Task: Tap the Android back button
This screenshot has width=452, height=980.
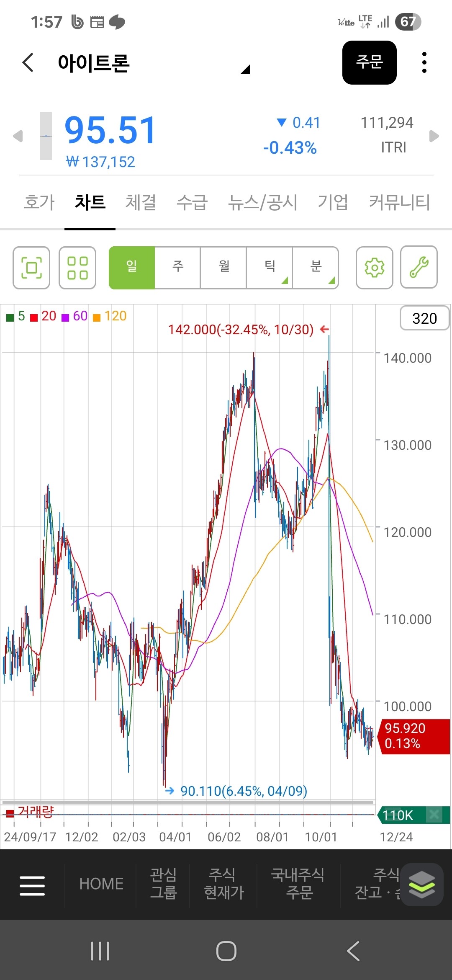Action: click(x=353, y=951)
